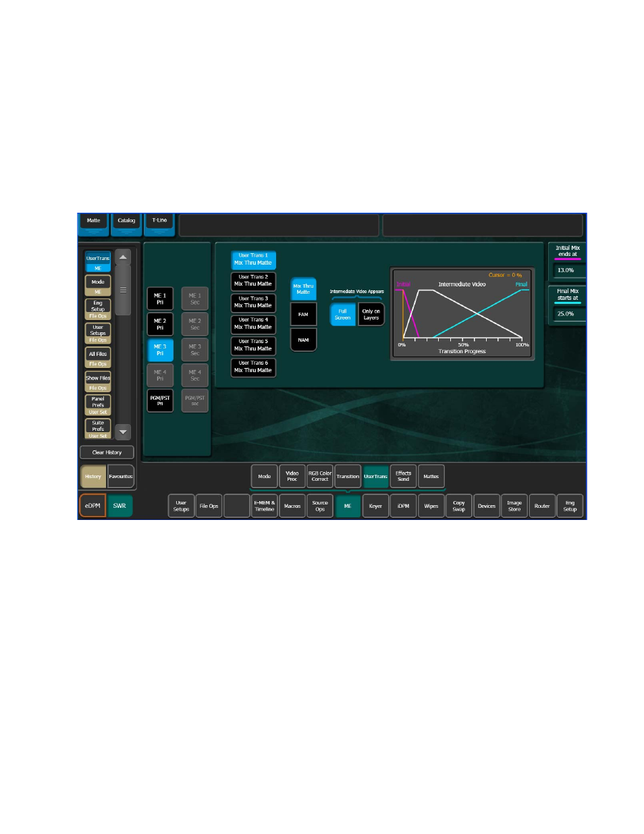Set transition type to NAM
The height and width of the screenshot is (834, 644).
coord(303,340)
